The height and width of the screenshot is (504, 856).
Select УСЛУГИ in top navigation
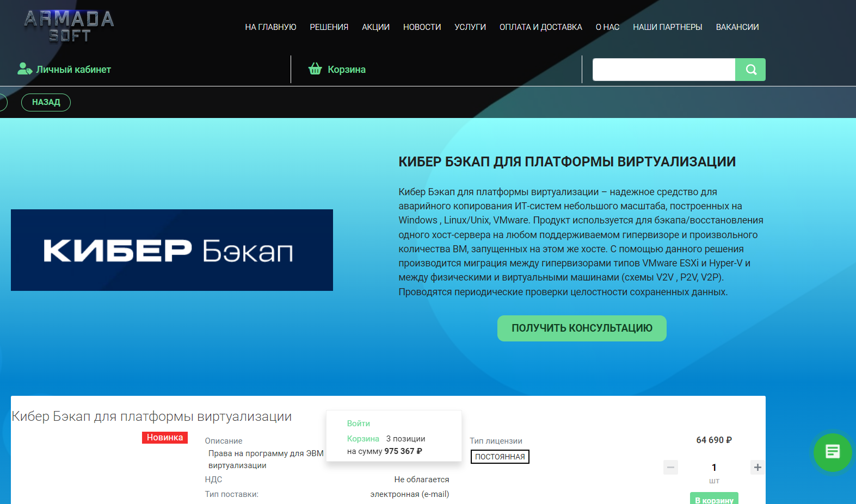coord(470,27)
